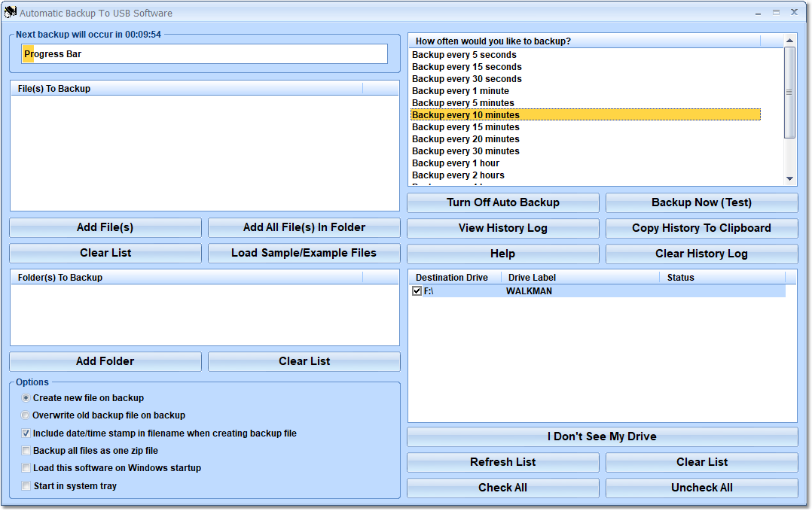Click inside the Progress Bar field
The height and width of the screenshot is (511, 812).
(203, 53)
